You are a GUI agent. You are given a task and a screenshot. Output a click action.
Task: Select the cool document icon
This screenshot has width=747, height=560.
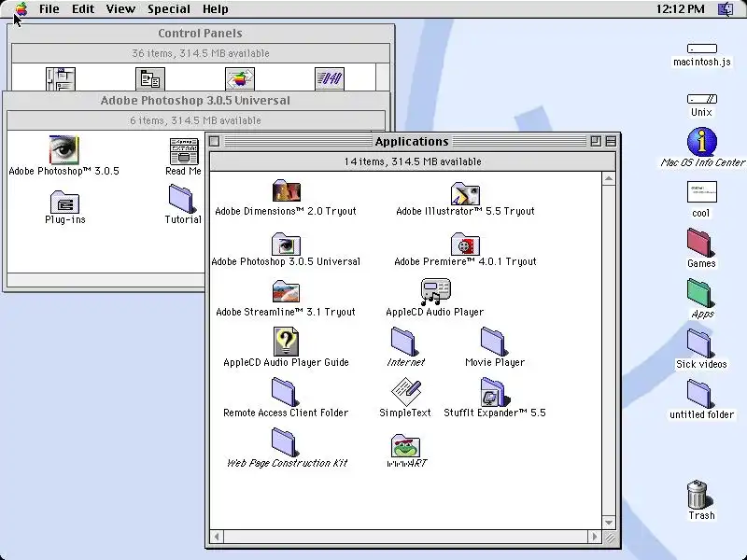[702, 192]
